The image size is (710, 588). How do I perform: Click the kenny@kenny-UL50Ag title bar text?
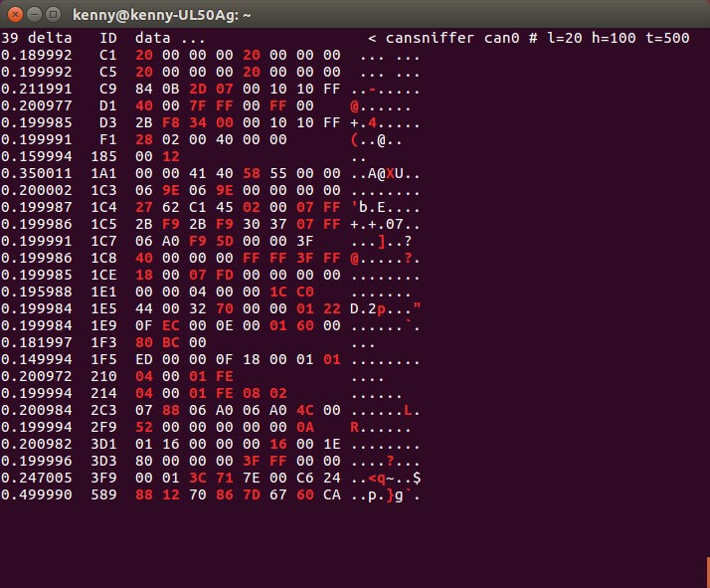point(162,15)
